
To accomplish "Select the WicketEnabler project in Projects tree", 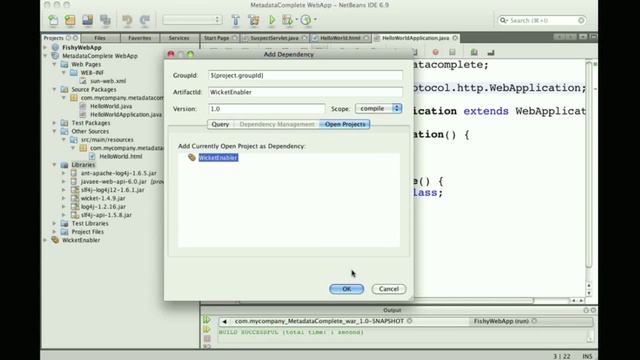I will [x=81, y=240].
